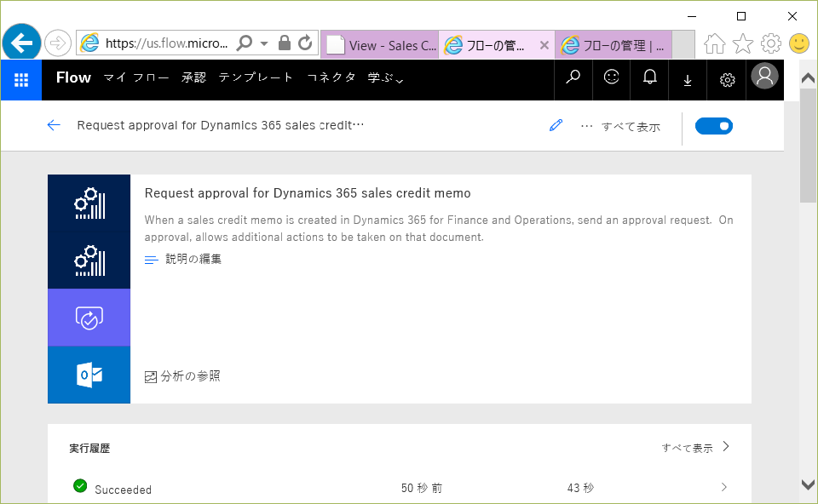Open Internet Explorer tools gear icon

click(x=771, y=43)
